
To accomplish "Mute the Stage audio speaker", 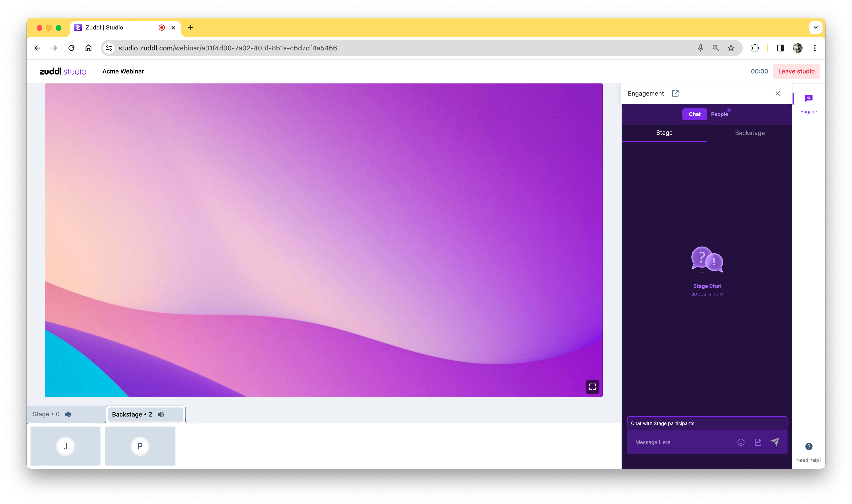I will tap(68, 414).
